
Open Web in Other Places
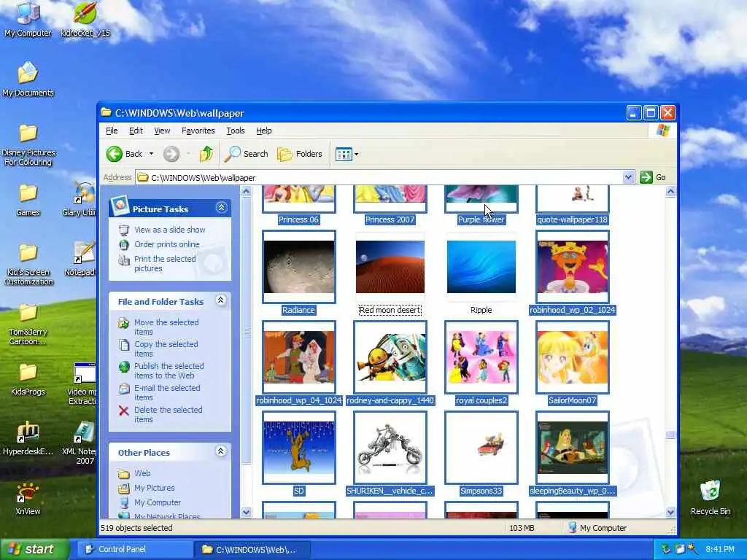point(142,472)
